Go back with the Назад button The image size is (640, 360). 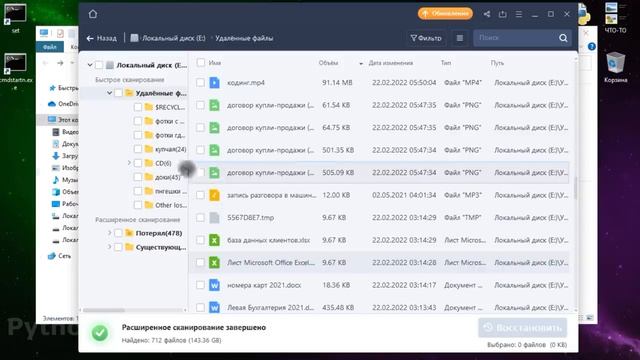(102, 38)
